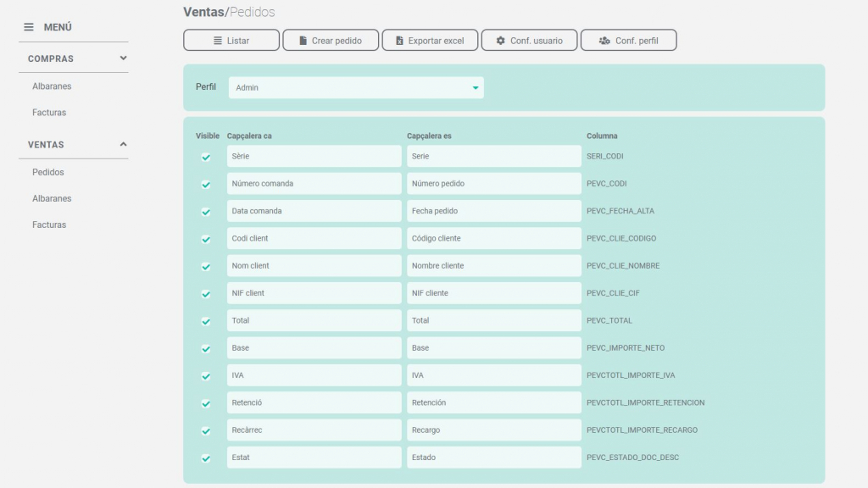Toggle Visible checkbox for PEVC_CODI row
868x488 pixels.
[x=206, y=184]
